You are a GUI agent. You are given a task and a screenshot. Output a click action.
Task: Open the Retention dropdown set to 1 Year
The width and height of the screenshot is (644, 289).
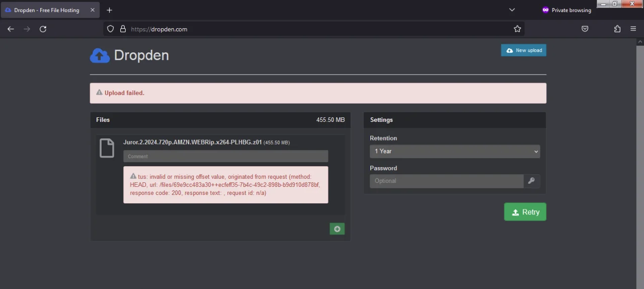coord(455,151)
